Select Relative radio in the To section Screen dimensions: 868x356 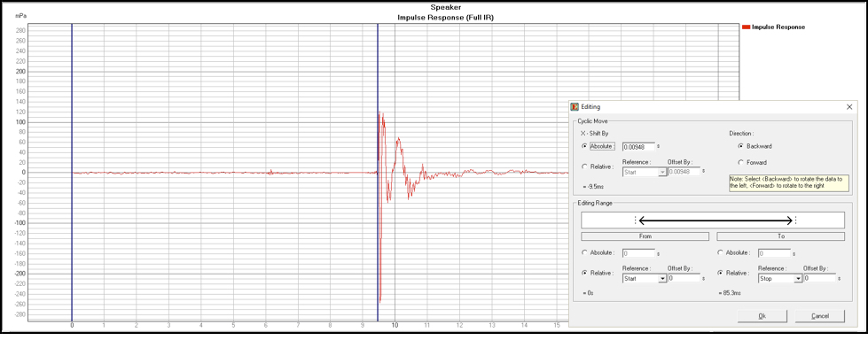pyautogui.click(x=720, y=273)
